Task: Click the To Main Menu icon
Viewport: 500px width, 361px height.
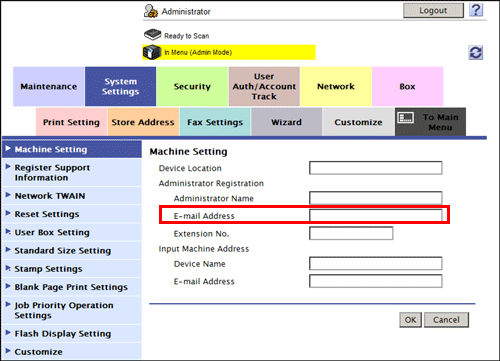Action: pyautogui.click(x=406, y=118)
